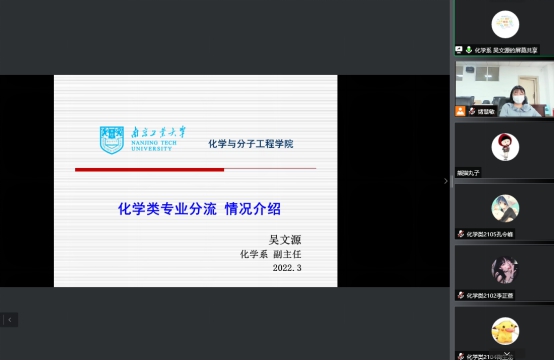Click the 化学类2102 participant name label

490,295
